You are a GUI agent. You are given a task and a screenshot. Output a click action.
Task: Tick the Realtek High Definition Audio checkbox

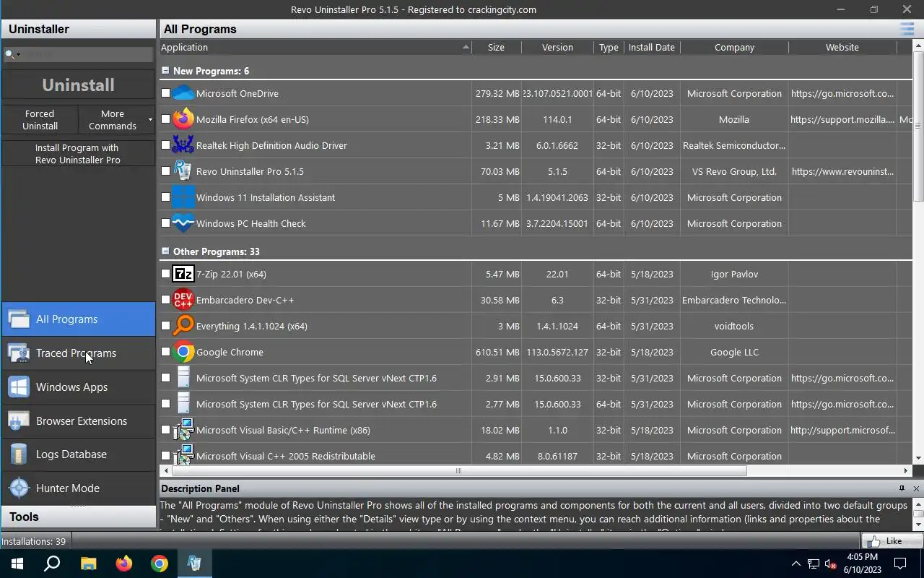coord(166,145)
